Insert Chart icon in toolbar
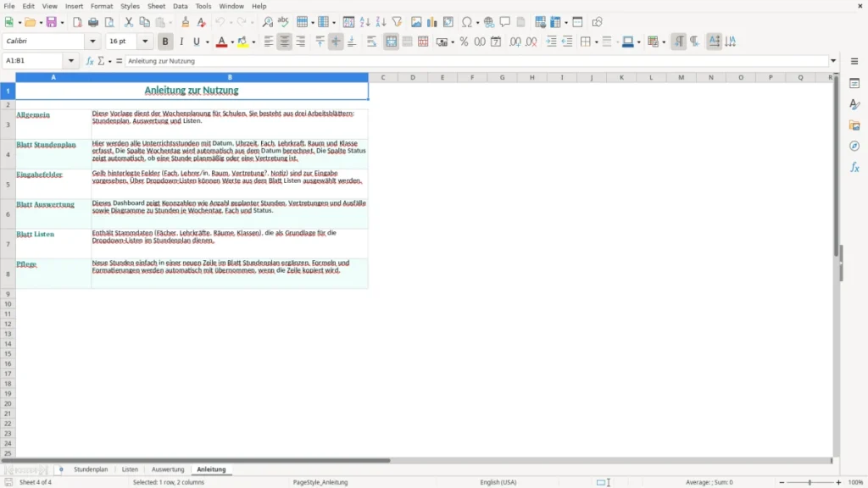 [x=432, y=22]
